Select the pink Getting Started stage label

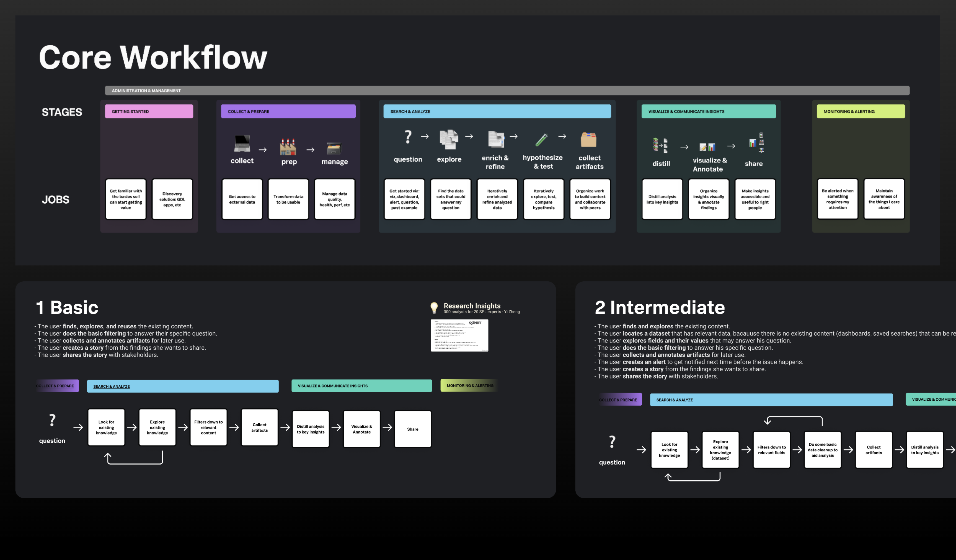tap(149, 112)
